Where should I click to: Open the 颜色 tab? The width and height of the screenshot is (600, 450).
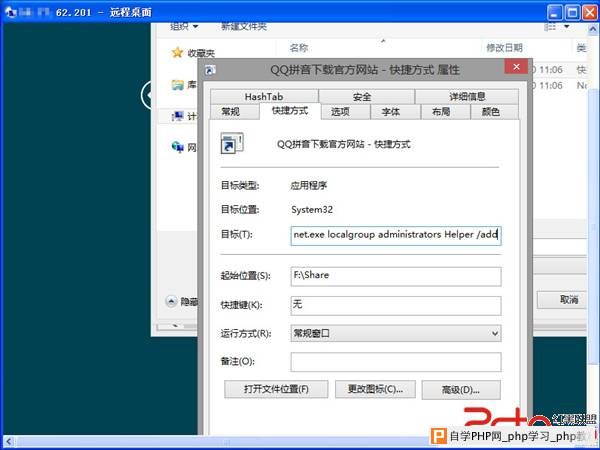tap(494, 112)
